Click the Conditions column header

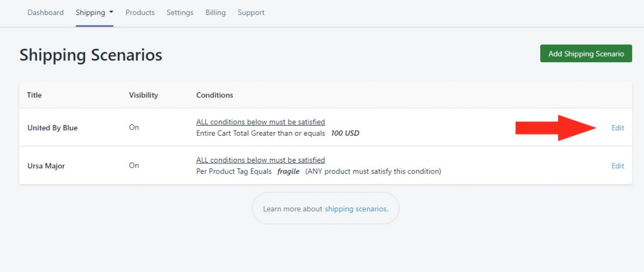click(214, 95)
